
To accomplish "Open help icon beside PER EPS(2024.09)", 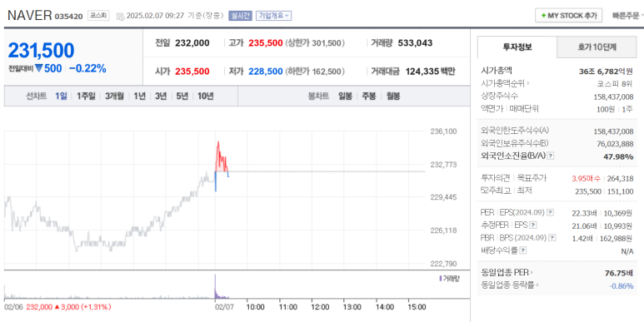I will [x=551, y=213].
